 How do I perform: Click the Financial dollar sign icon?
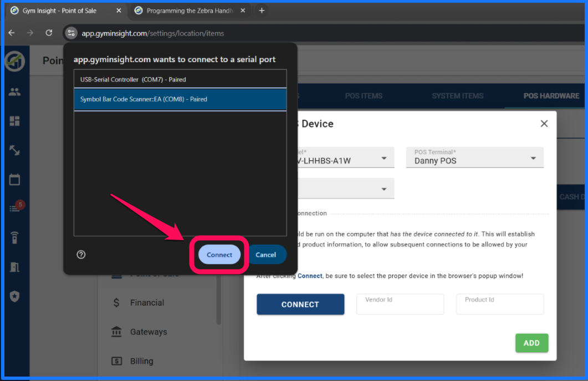(x=116, y=303)
